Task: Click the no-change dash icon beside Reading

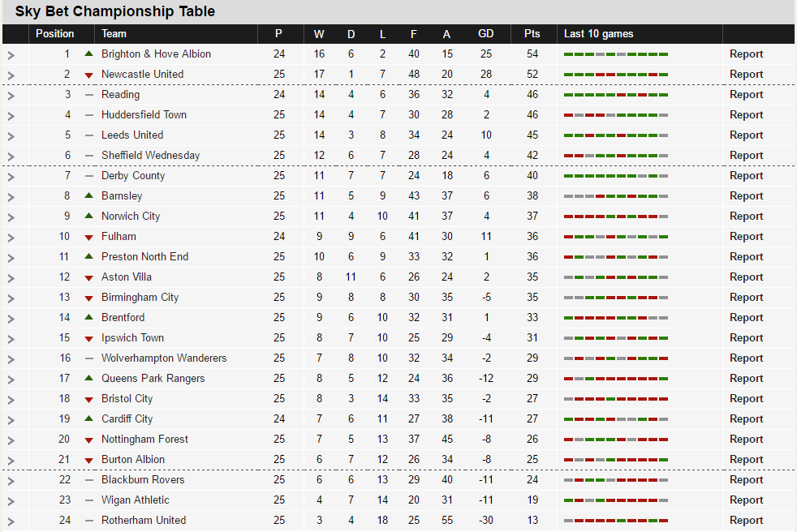Action: (x=89, y=95)
